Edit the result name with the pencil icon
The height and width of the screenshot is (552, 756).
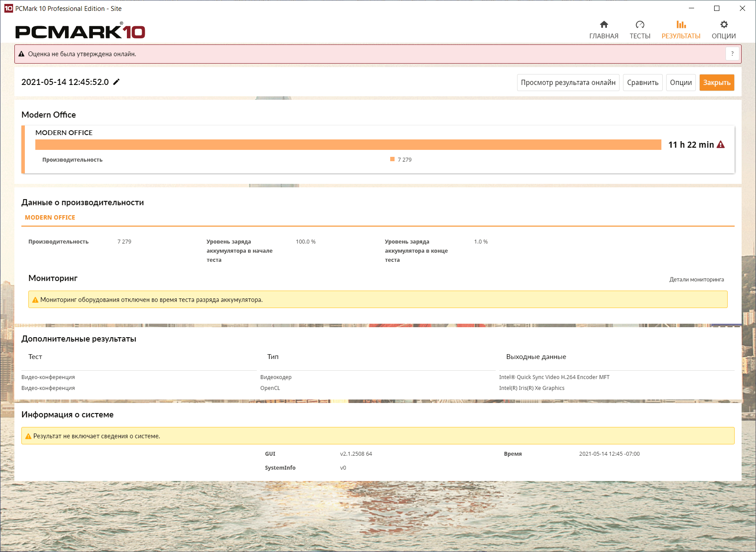[x=116, y=82]
